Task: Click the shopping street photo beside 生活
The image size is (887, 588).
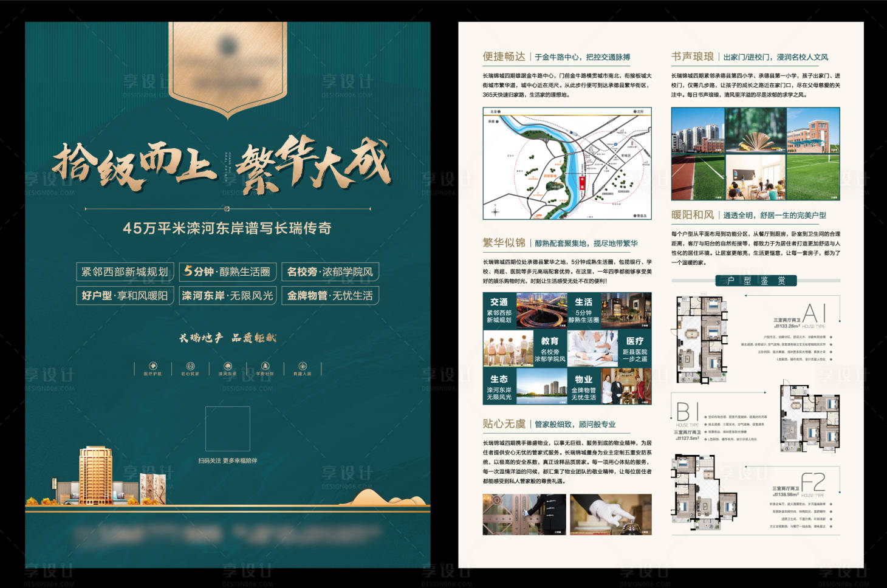Action: click(626, 310)
